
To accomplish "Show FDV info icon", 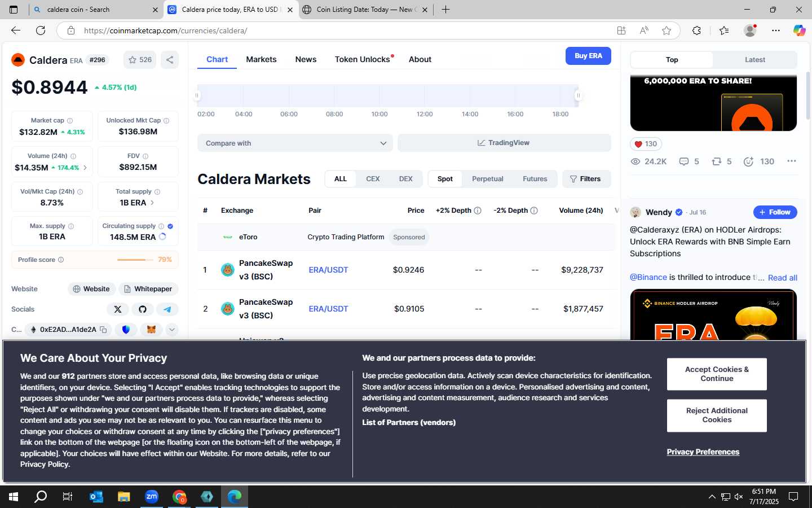I will pos(145,156).
